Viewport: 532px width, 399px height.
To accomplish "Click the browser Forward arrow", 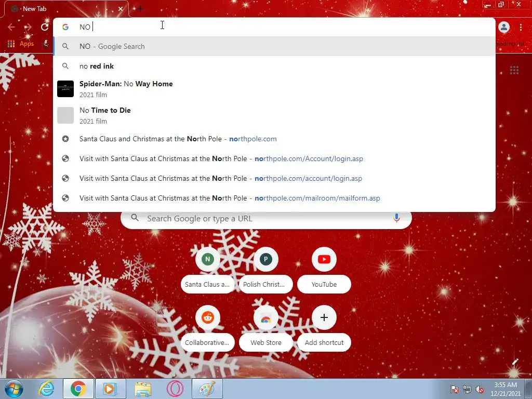I will 28,27.
